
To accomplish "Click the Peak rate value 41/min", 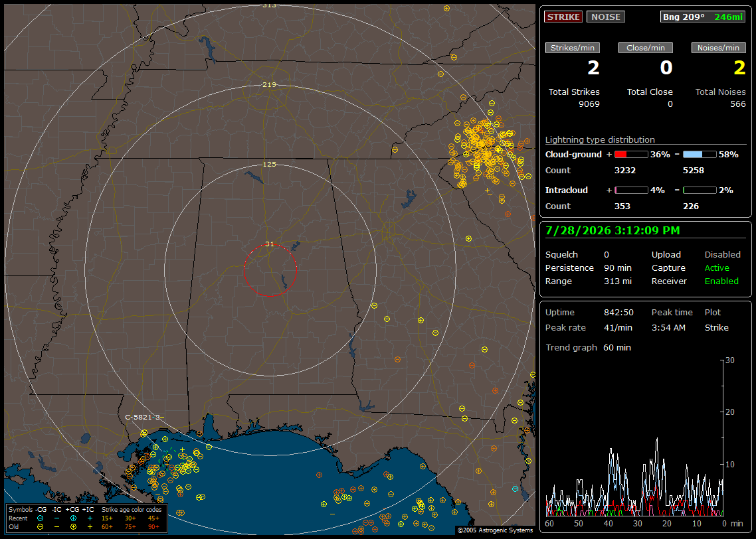I will click(x=618, y=327).
